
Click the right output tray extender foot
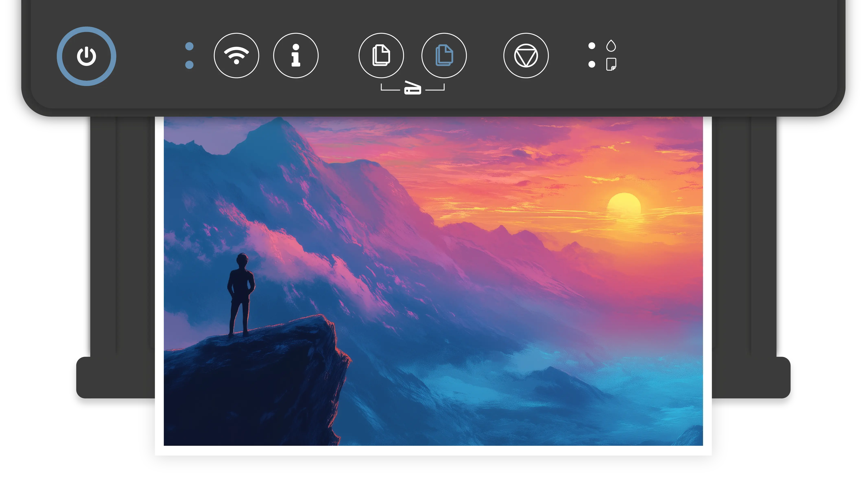click(x=751, y=377)
